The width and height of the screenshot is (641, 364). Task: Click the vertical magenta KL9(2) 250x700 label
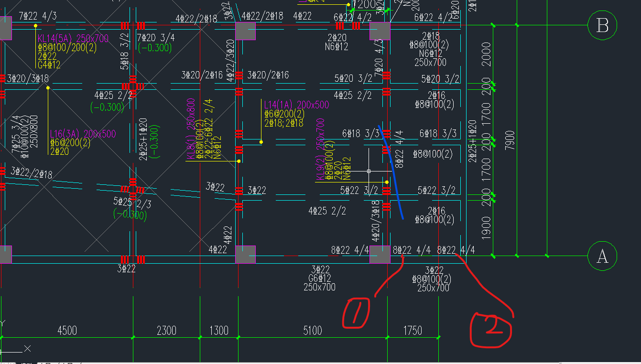point(320,150)
